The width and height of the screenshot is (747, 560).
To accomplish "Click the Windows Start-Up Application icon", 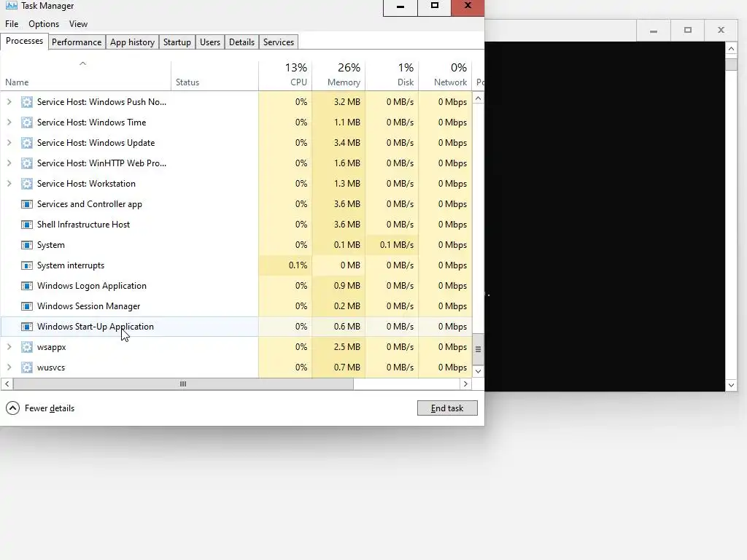I will click(x=27, y=327).
